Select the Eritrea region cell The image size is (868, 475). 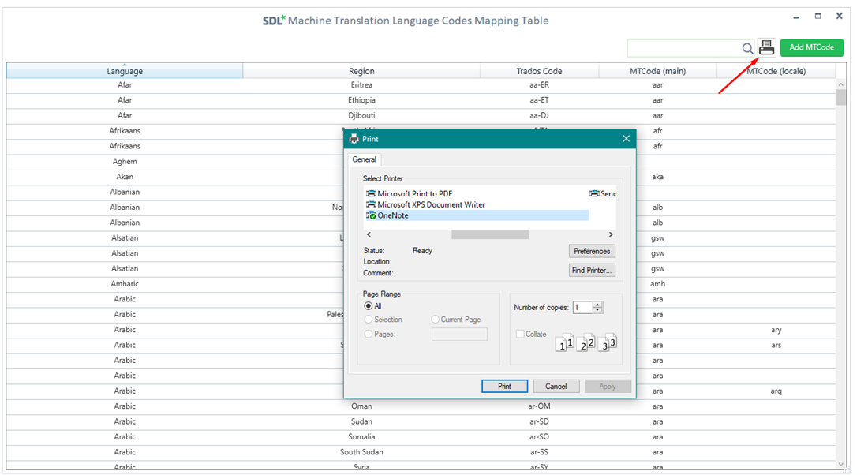[x=361, y=84]
